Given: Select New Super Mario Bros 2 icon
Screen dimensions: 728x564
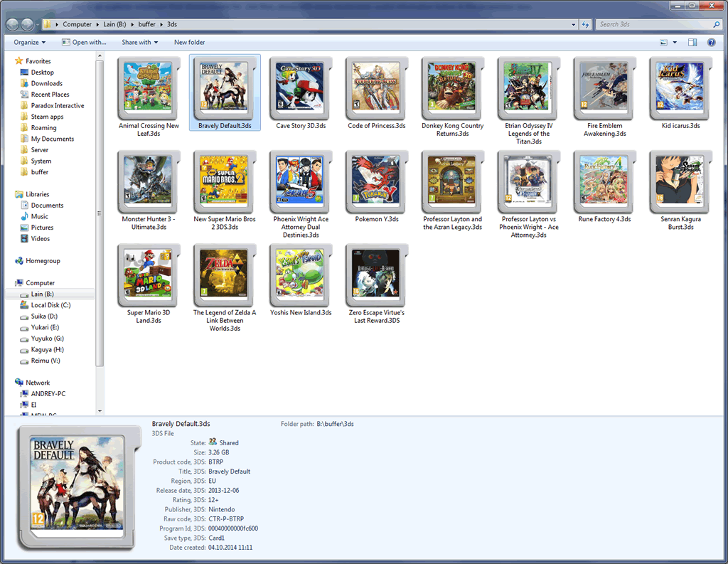Looking at the screenshot, I should (x=225, y=181).
